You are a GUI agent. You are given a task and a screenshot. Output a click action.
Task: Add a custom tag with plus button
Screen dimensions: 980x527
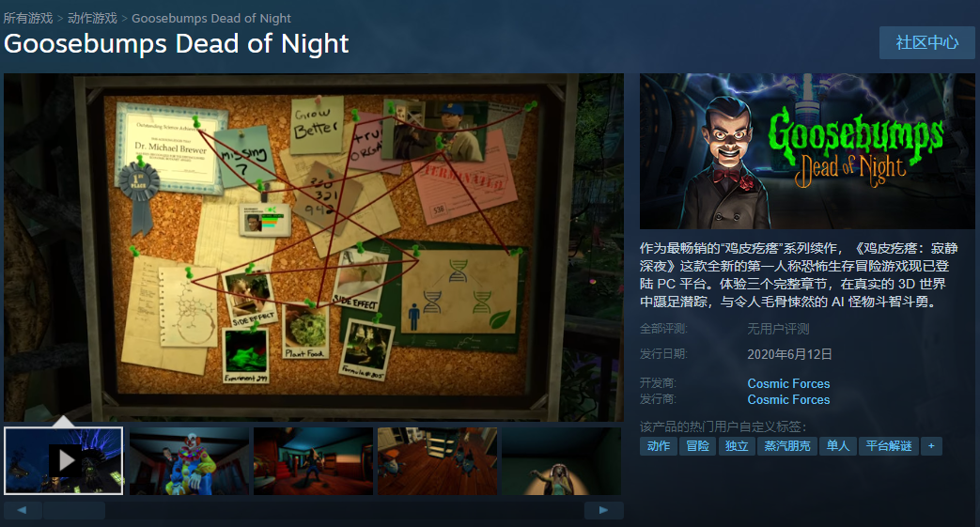[x=931, y=446]
